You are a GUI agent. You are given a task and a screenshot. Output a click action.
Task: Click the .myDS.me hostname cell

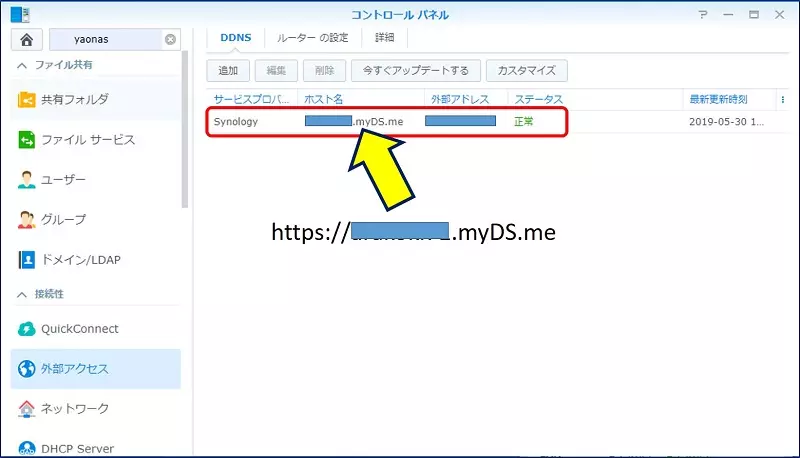(x=354, y=122)
